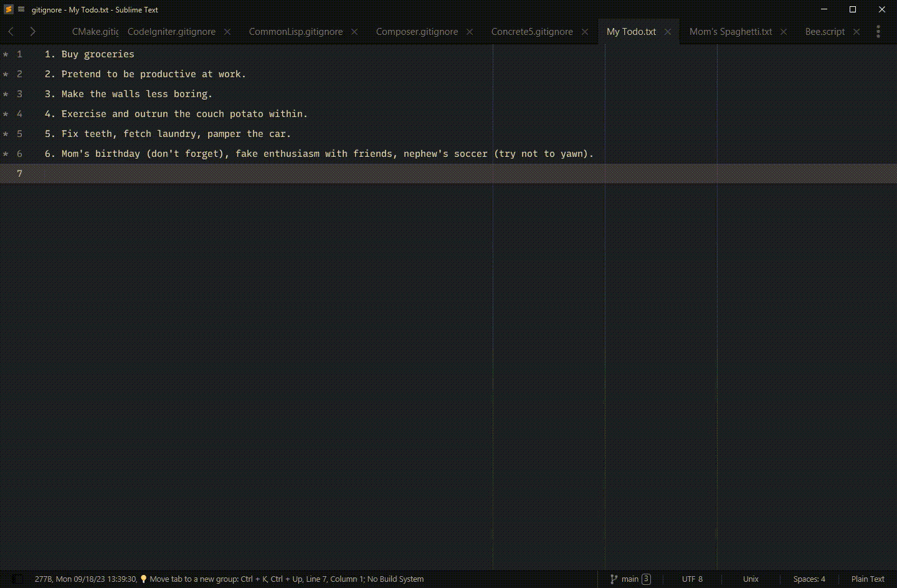Image resolution: width=897 pixels, height=588 pixels.
Task: Click the modified-line marker on line 3
Action: click(6, 94)
